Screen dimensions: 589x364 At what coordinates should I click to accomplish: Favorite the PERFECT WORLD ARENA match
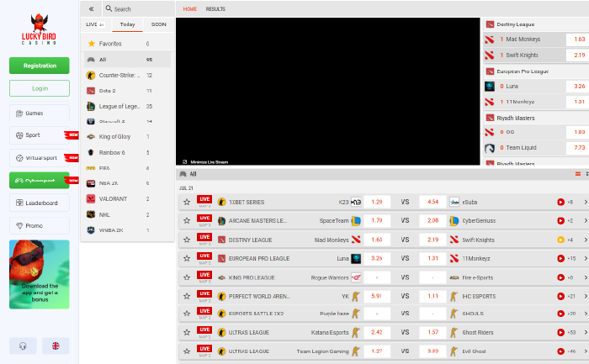pos(187,297)
